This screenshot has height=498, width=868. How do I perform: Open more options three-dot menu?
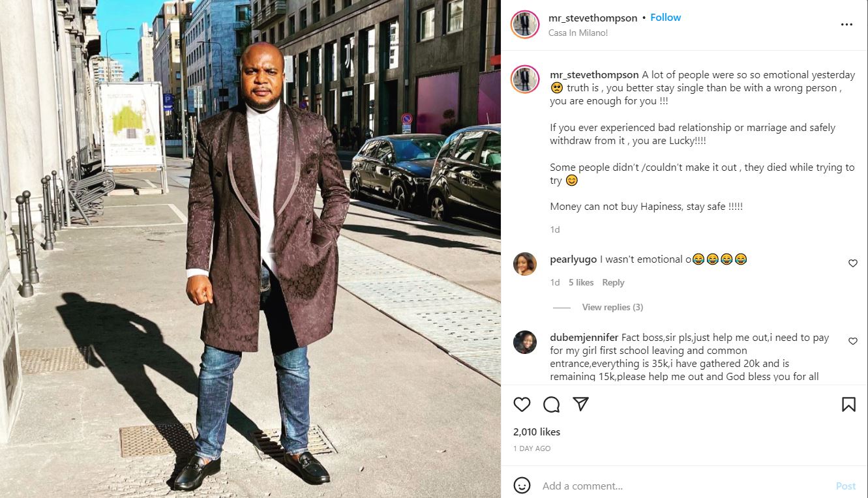846,25
